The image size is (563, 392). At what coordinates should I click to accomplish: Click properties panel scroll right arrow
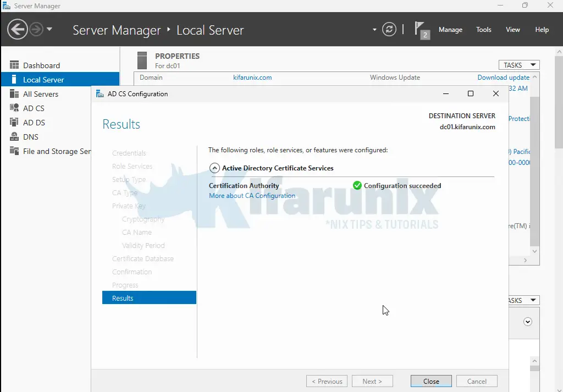pos(525,260)
